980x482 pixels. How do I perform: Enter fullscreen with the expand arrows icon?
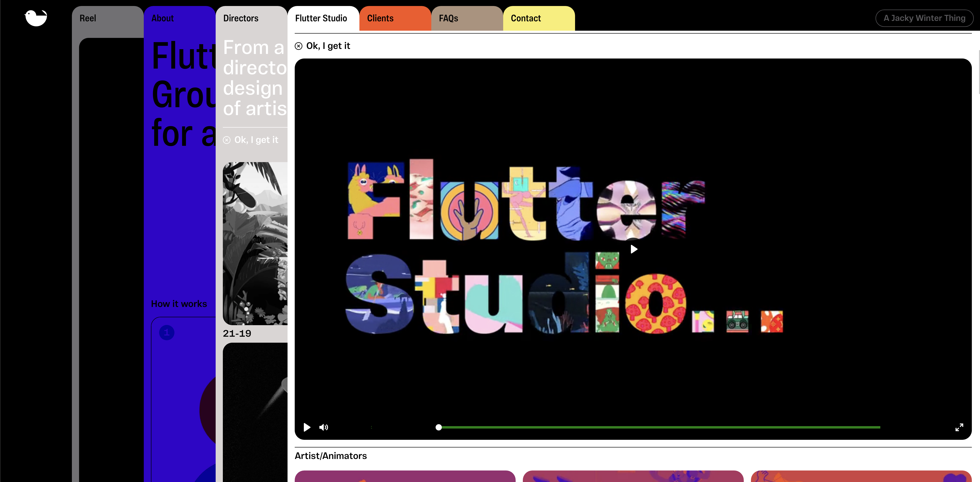point(959,427)
